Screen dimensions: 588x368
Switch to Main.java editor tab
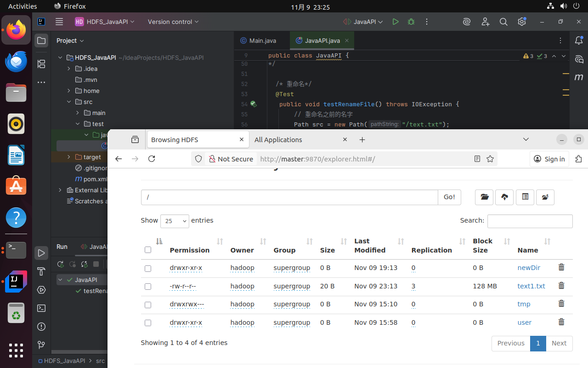(258, 40)
